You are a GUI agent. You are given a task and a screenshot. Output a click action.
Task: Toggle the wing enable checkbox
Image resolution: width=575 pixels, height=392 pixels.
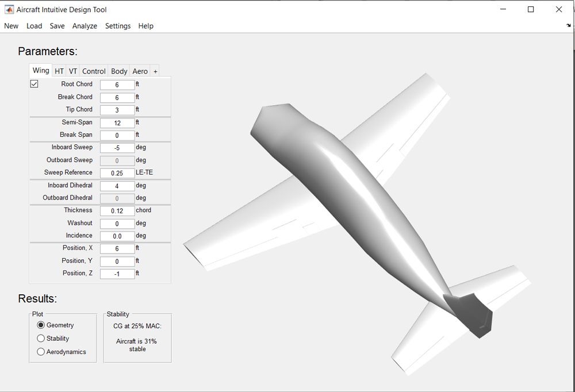(x=34, y=84)
